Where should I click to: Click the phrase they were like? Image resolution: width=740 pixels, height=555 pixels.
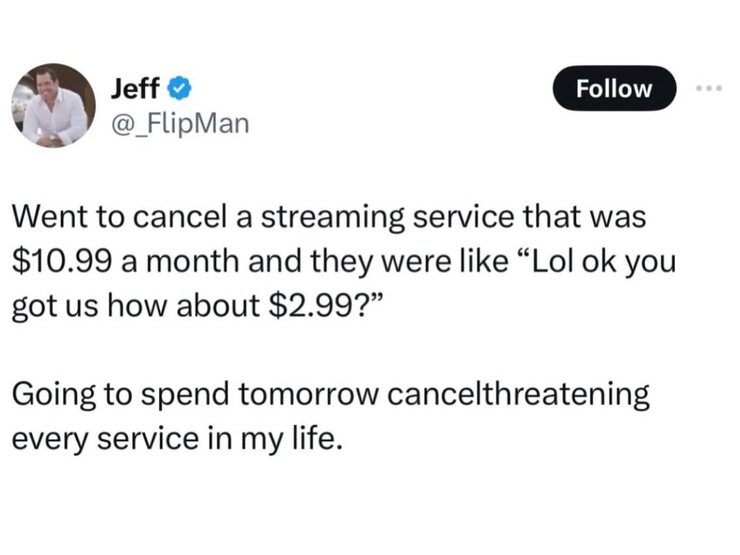378,263
